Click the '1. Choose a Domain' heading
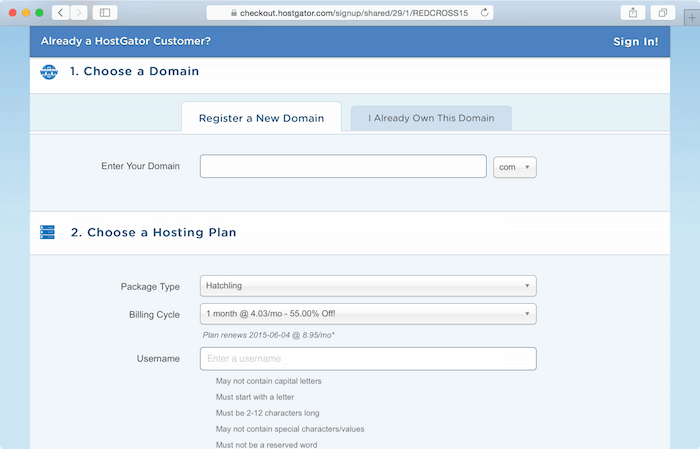Screen dimensions: 700x449 pyautogui.click(x=134, y=71)
